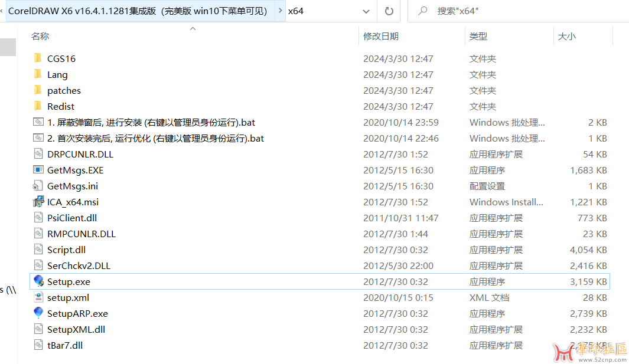The height and width of the screenshot is (364, 629).
Task: Click the batch icon for file 2. 首次安装完后
Action: (38, 138)
